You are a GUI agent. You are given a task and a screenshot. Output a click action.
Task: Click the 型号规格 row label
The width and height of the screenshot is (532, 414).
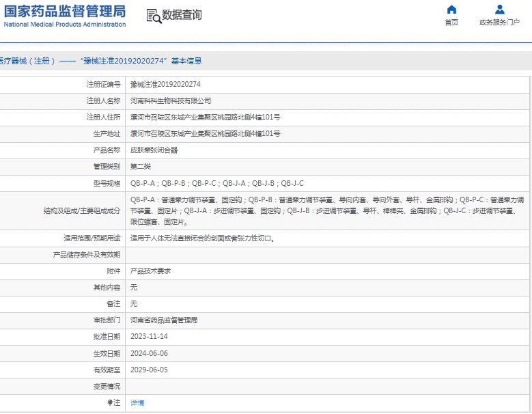[x=107, y=184]
